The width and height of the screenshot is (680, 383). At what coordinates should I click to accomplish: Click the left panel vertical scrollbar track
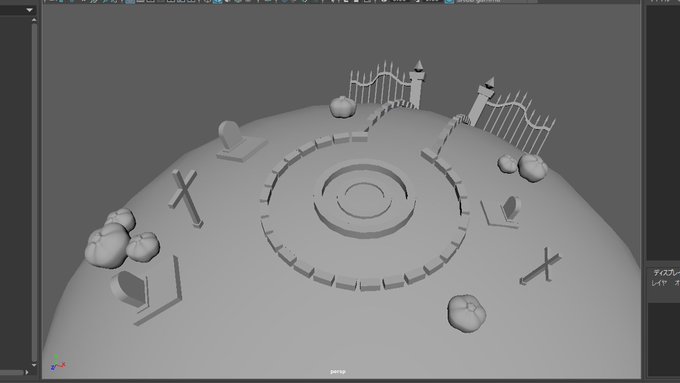pyautogui.click(x=34, y=193)
